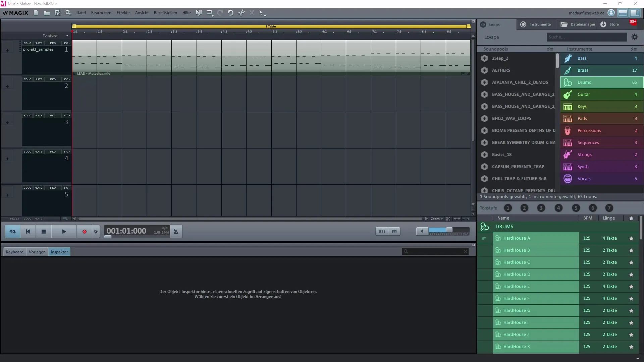Toggle MUTE on track 3
This screenshot has height=362, width=644.
(x=39, y=116)
